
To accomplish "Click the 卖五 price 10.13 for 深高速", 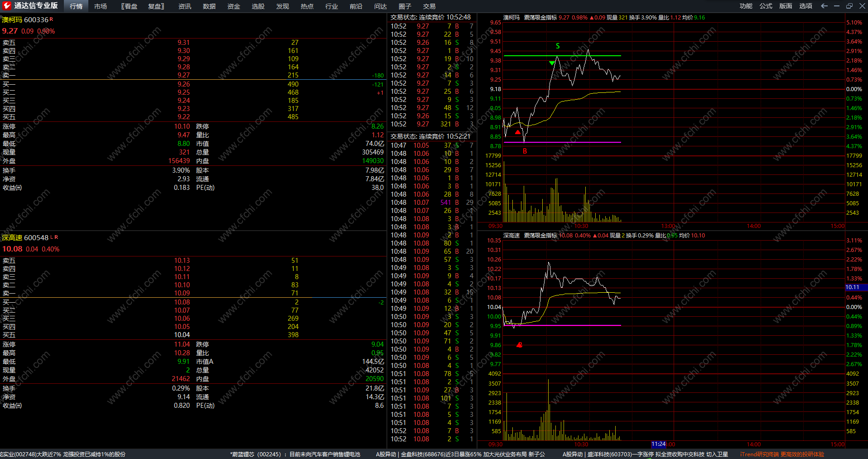I will pyautogui.click(x=182, y=261).
